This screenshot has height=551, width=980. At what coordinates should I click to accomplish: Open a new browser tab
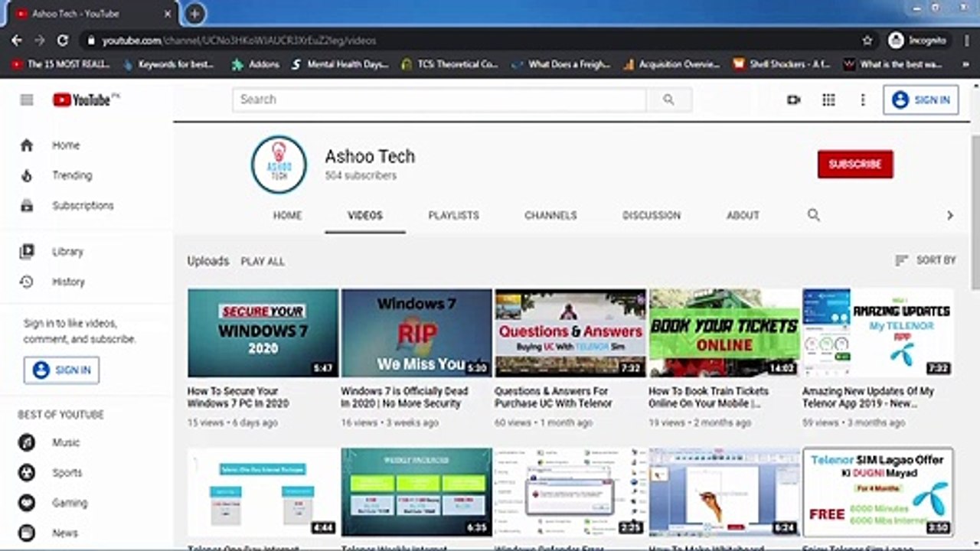coord(194,14)
